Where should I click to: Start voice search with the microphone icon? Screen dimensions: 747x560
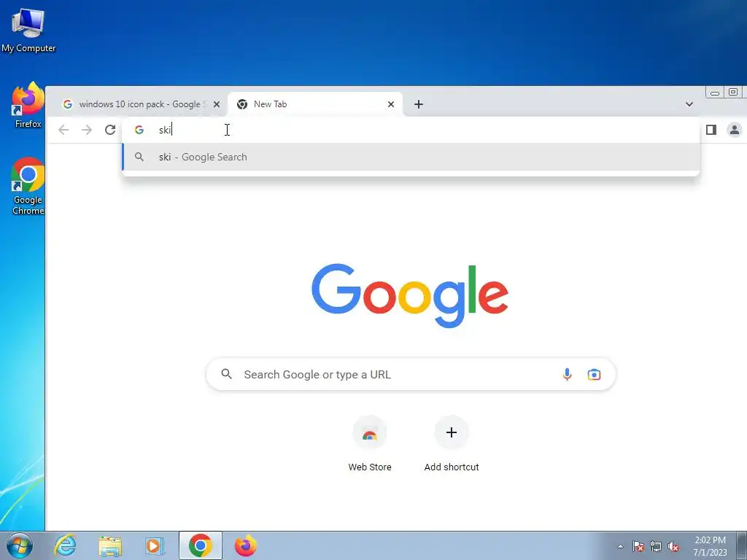pos(567,374)
